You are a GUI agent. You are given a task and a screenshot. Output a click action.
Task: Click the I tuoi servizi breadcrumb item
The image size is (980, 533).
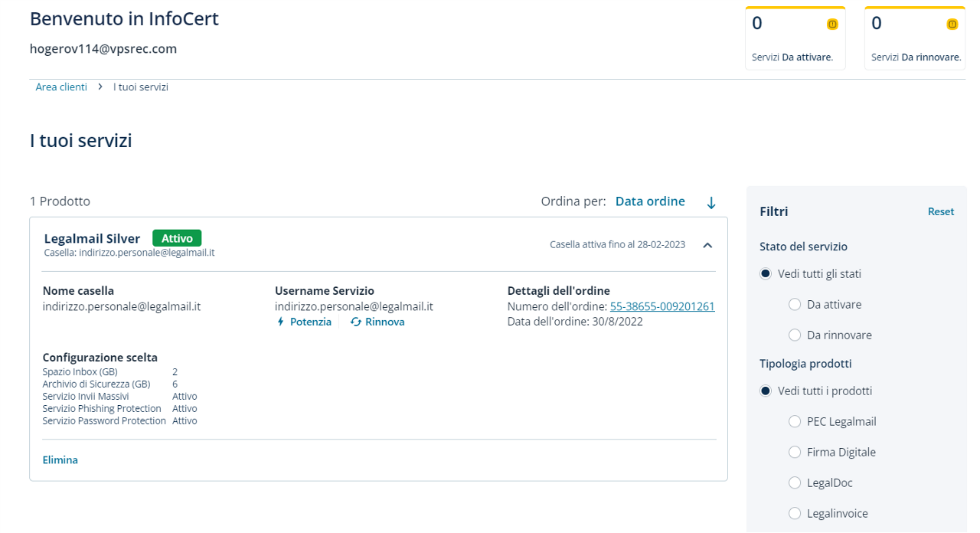(x=141, y=87)
